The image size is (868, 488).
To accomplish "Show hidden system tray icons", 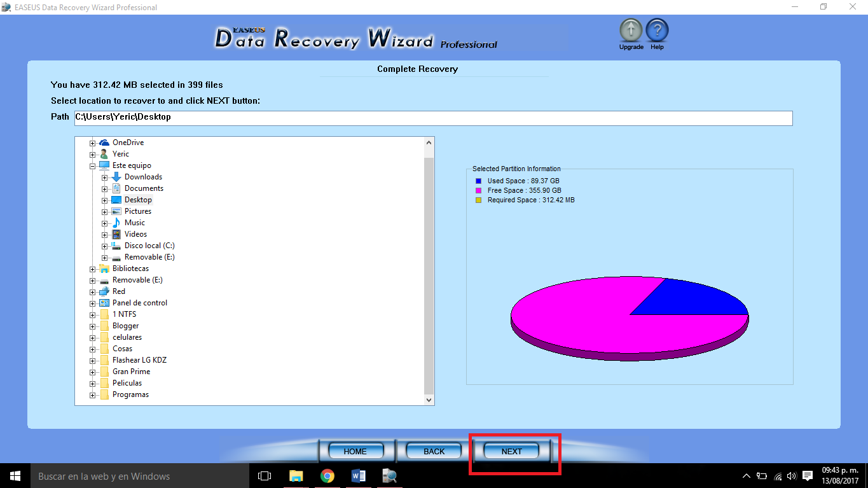I will 747,476.
